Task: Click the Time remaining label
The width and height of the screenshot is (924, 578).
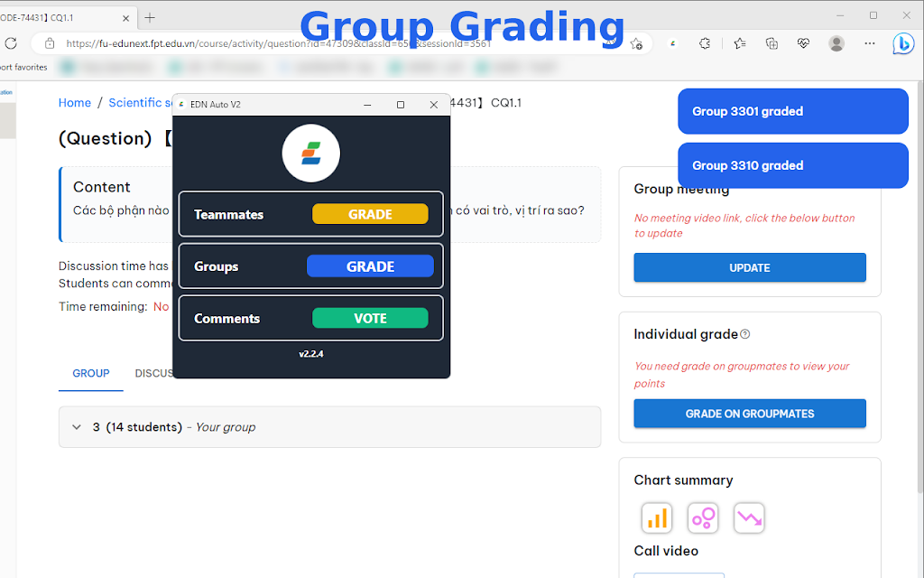Action: [103, 307]
